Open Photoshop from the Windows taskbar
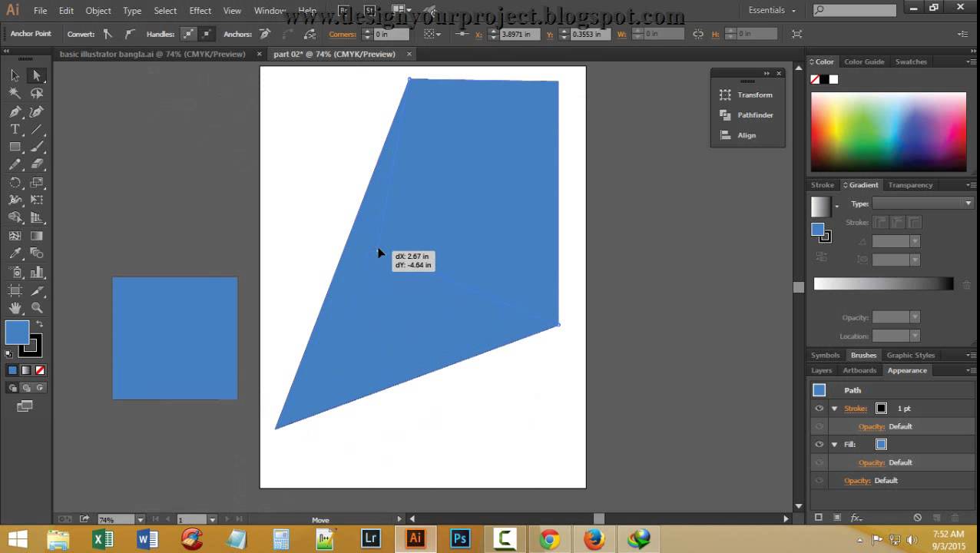This screenshot has height=553, width=980. point(459,538)
